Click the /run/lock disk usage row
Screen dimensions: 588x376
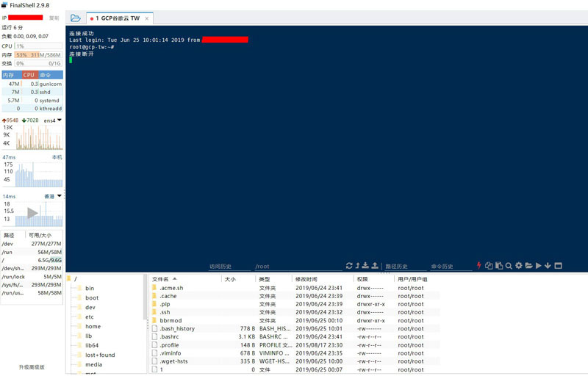32,277
